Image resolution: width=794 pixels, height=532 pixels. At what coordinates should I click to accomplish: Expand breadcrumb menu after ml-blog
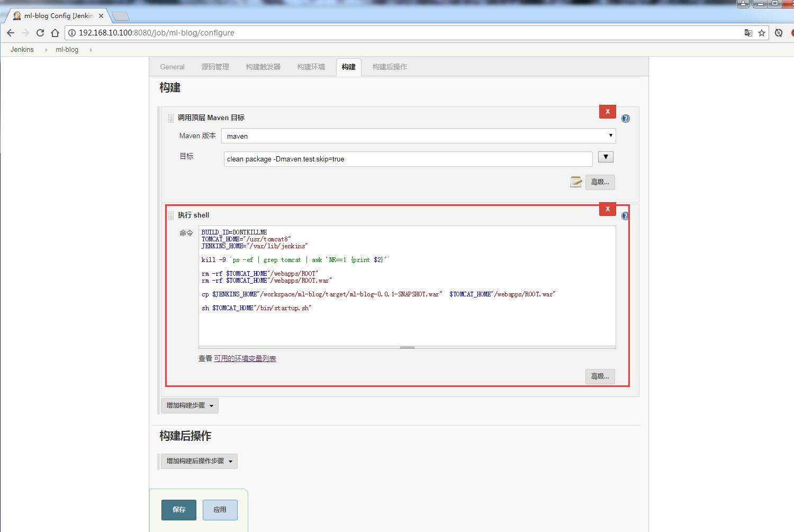click(91, 50)
